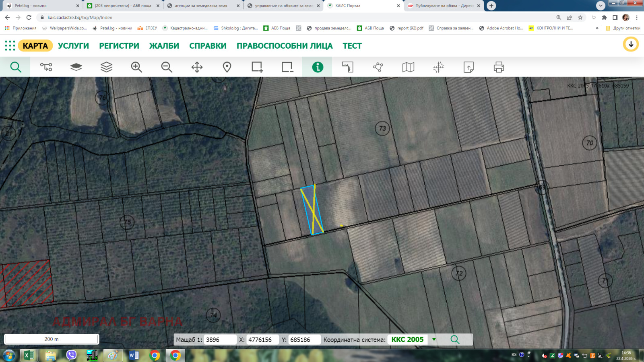
Task: Toggle the green info identify tool
Action: [318, 67]
